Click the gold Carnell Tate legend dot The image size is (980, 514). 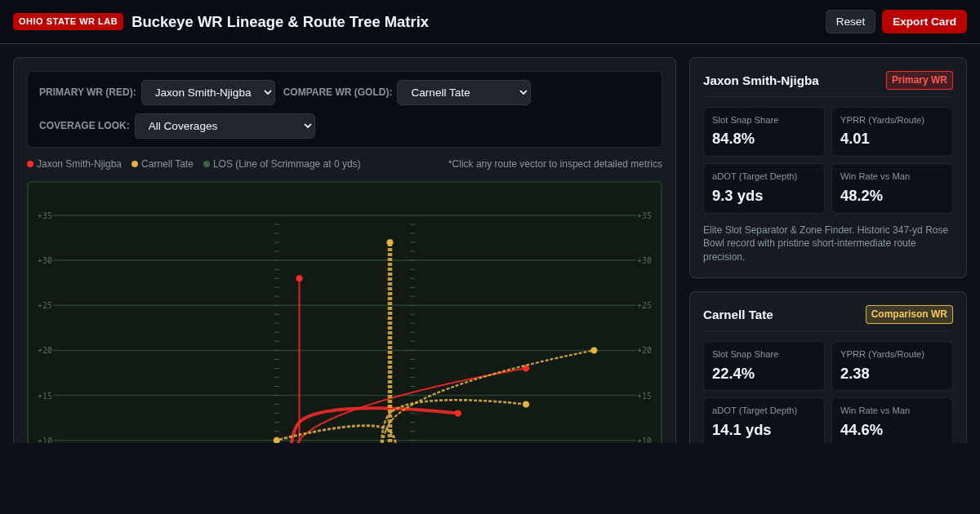(135, 164)
